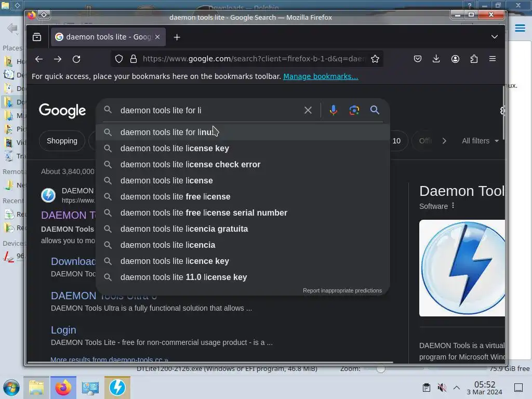The height and width of the screenshot is (399, 532).
Task: Expand the All filters dropdown
Action: pyautogui.click(x=480, y=141)
